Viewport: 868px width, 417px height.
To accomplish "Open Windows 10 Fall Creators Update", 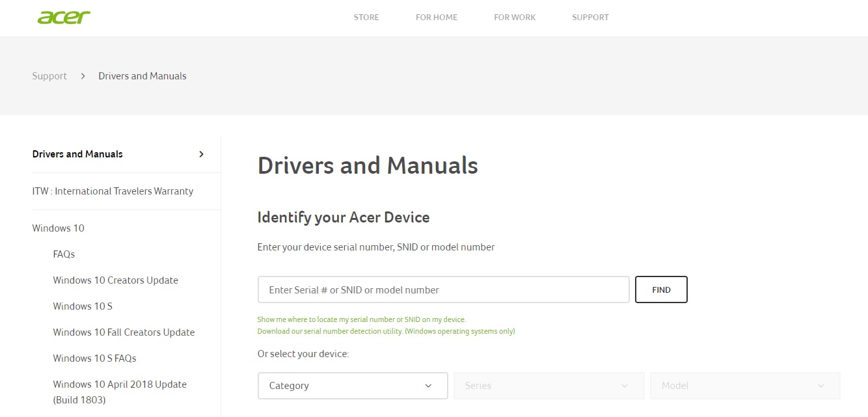I will tap(124, 332).
